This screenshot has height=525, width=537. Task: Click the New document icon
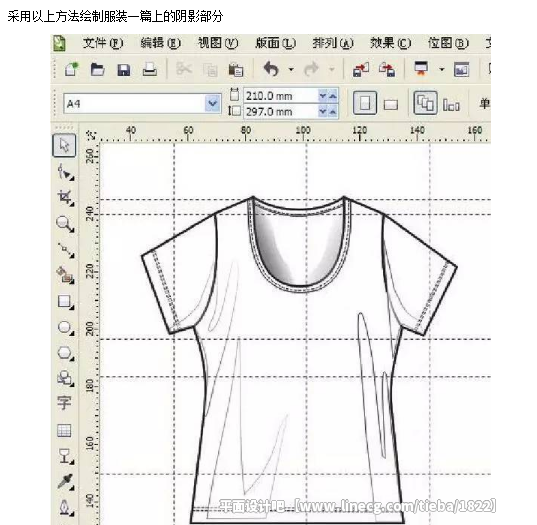72,70
